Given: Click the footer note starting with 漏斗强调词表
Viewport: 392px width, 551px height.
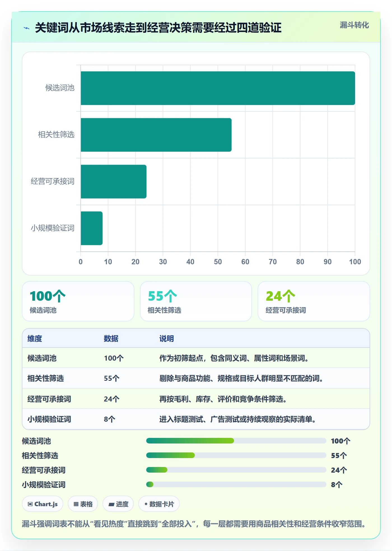Looking at the screenshot, I should point(194,524).
